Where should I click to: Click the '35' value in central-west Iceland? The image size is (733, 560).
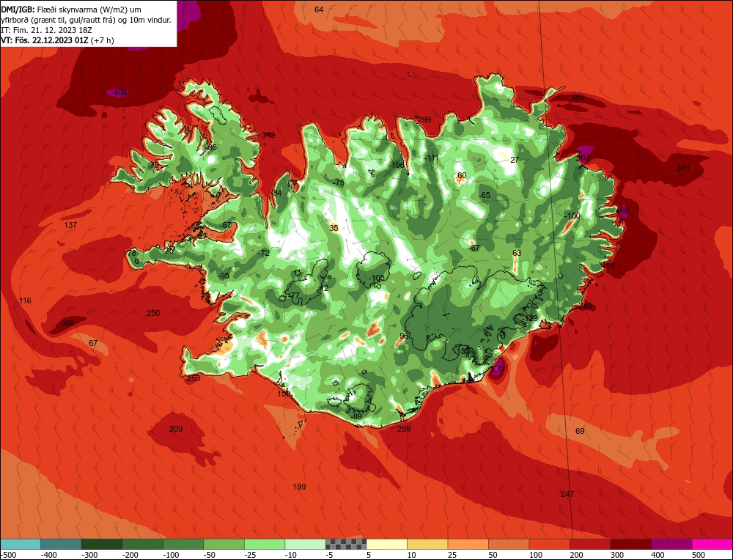[x=334, y=228]
